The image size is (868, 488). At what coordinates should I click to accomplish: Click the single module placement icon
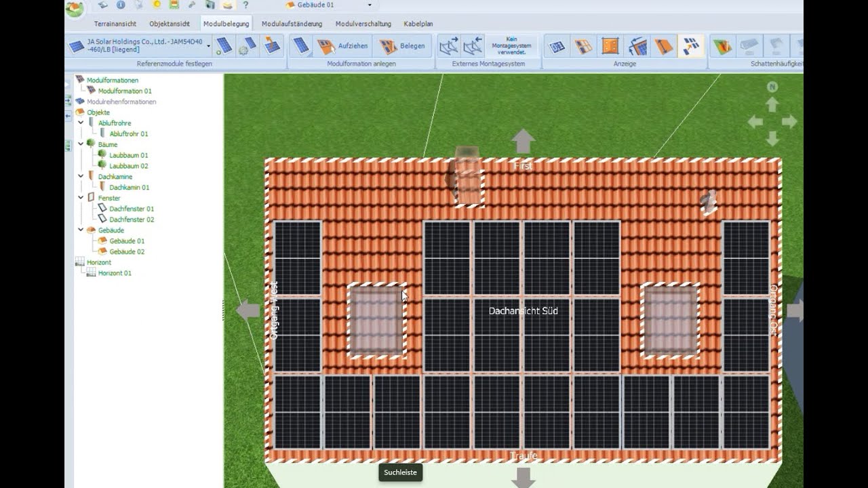click(x=300, y=46)
